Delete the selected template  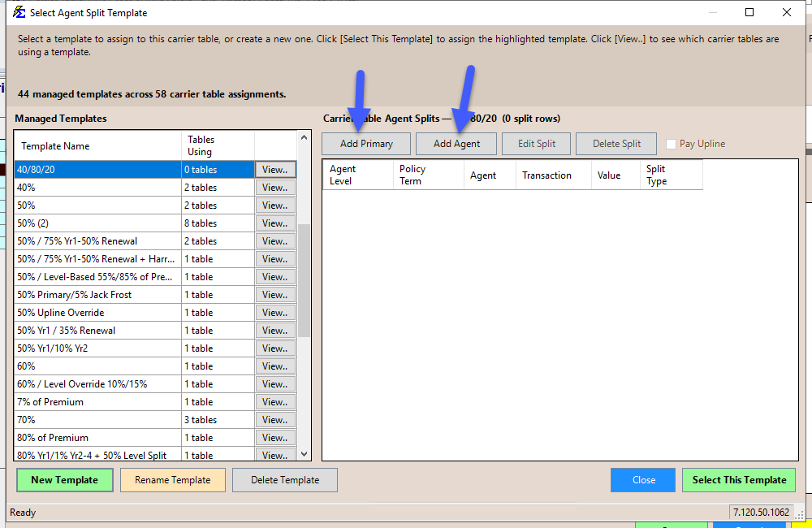point(285,480)
